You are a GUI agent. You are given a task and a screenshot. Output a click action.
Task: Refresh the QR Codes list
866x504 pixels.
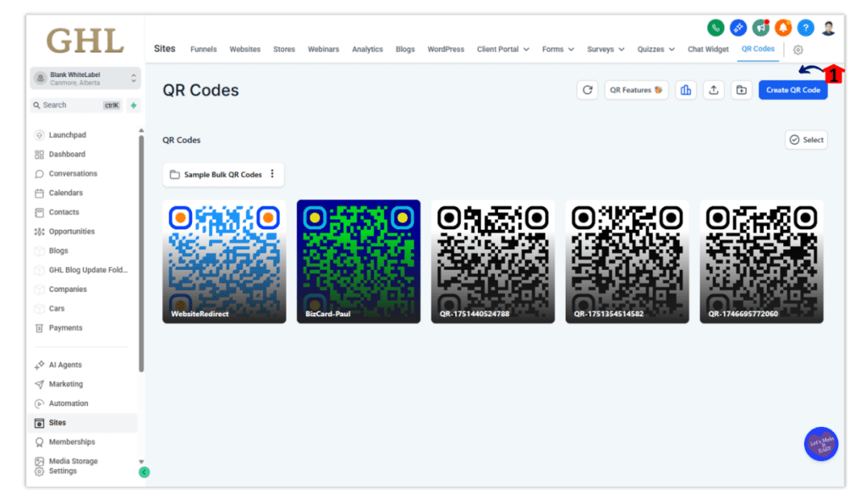(x=588, y=90)
